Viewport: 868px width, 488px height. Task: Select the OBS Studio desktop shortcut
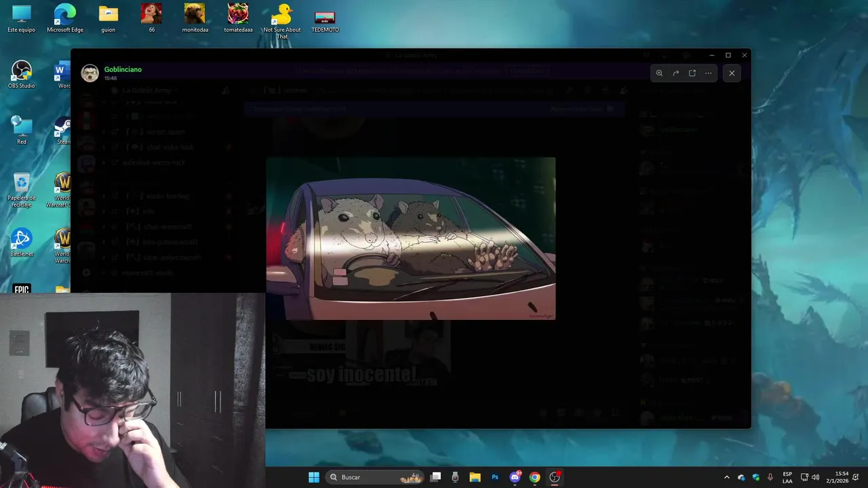(x=22, y=75)
